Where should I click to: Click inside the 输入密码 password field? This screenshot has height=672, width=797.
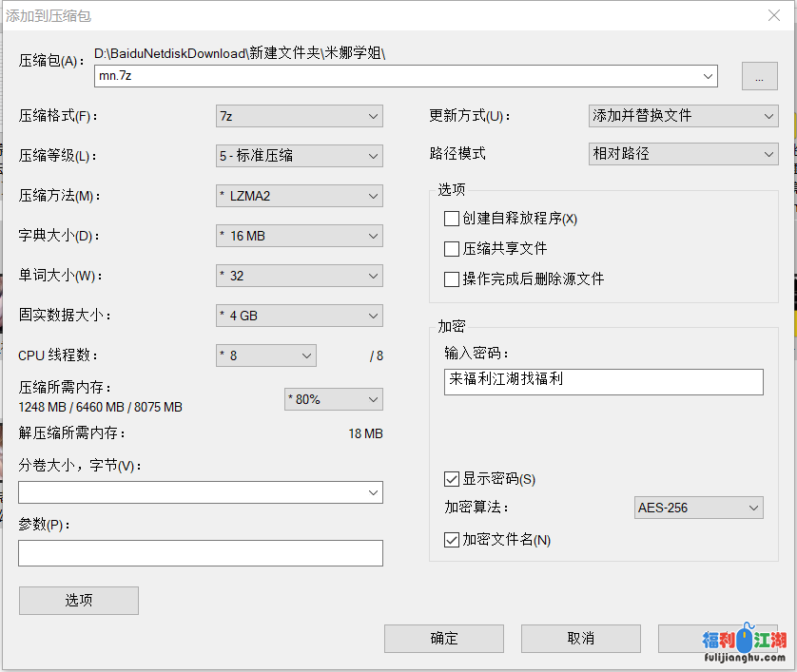coord(604,381)
